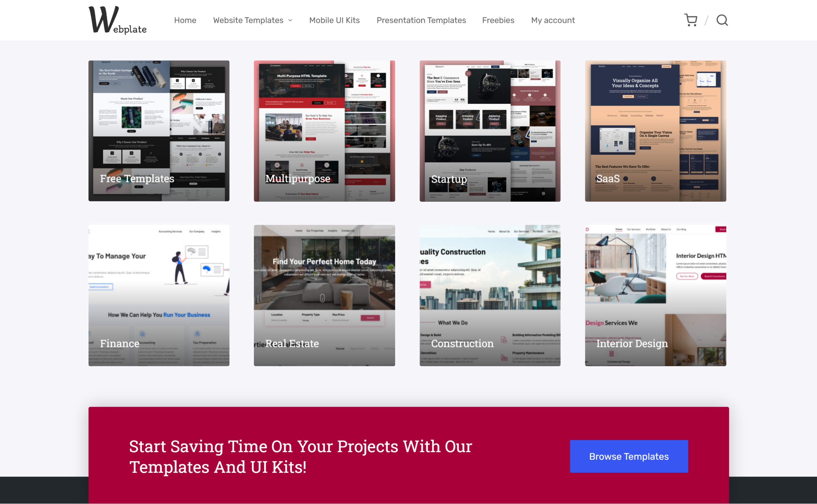
Task: Select the Home menu item
Action: coord(184,20)
